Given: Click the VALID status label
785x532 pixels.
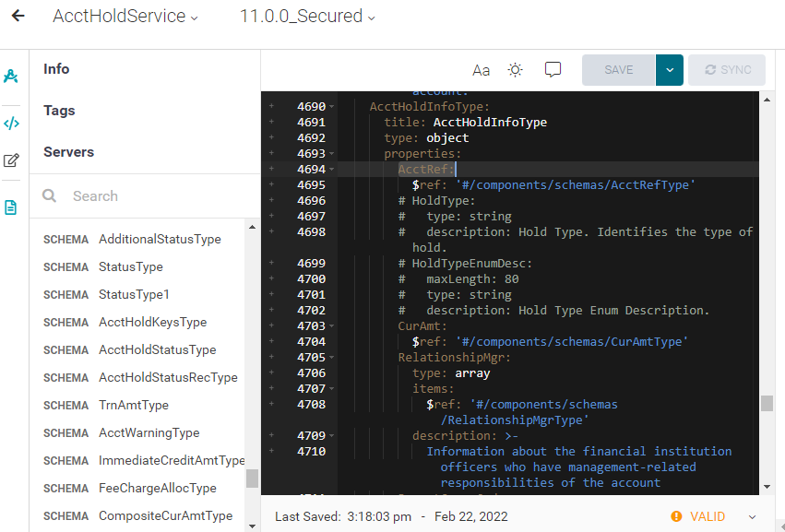Looking at the screenshot, I should point(708,516).
